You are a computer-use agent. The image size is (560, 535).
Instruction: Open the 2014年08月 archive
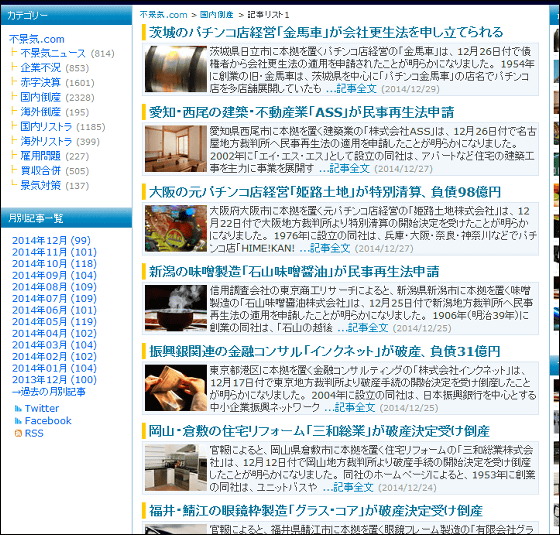[x=54, y=287]
